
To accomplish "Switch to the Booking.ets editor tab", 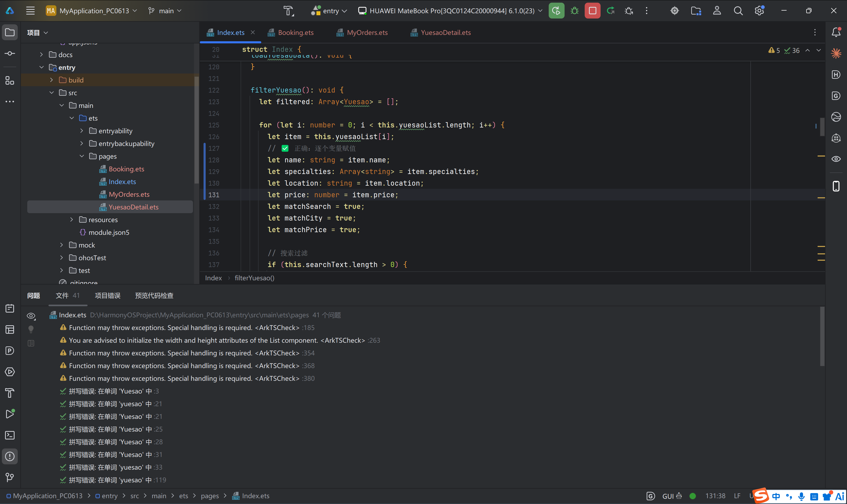I will coord(291,32).
